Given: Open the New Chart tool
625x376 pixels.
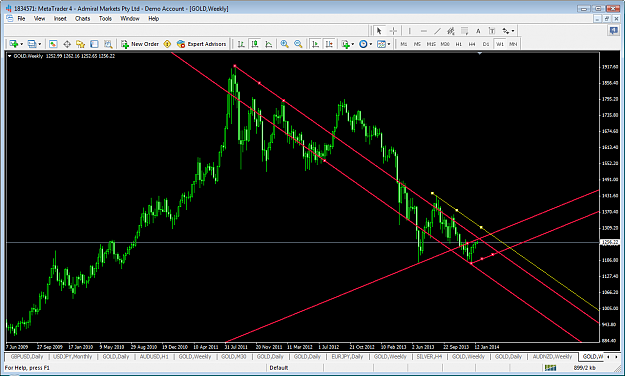Looking at the screenshot, I should [x=14, y=44].
